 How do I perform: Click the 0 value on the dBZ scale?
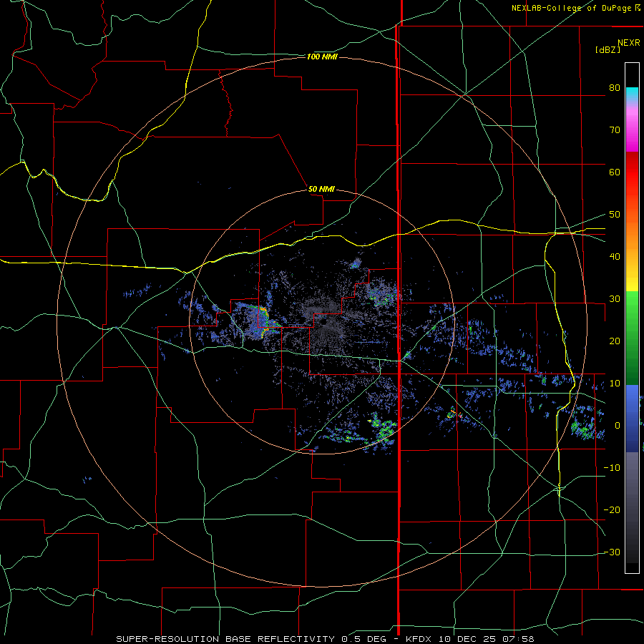[618, 426]
